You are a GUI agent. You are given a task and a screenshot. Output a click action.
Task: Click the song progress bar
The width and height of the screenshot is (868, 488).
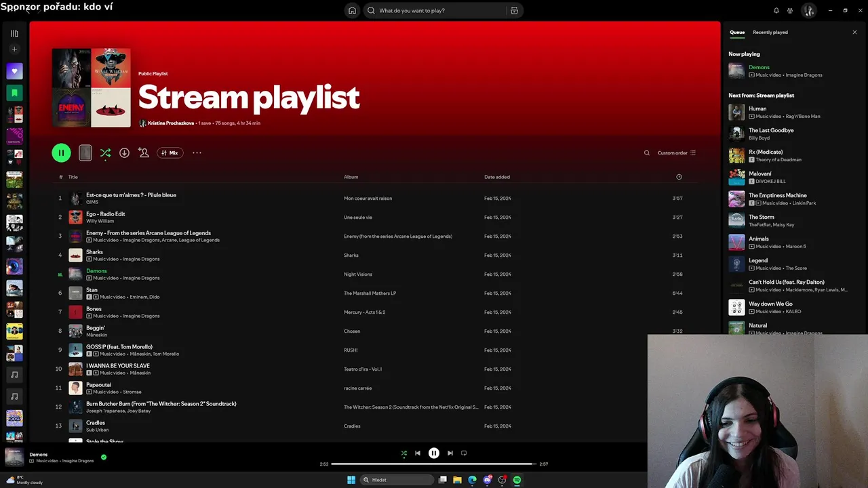click(434, 464)
